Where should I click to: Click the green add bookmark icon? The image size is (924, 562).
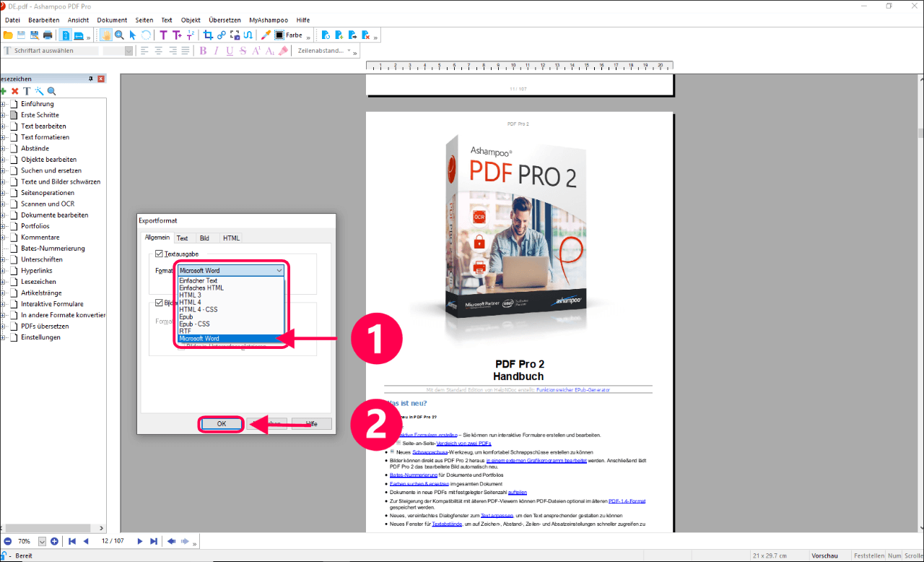click(x=3, y=91)
